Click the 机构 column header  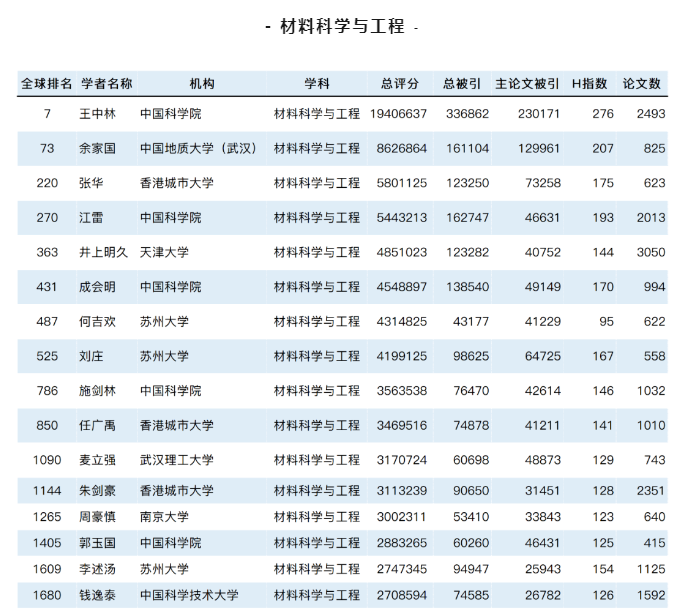(202, 84)
